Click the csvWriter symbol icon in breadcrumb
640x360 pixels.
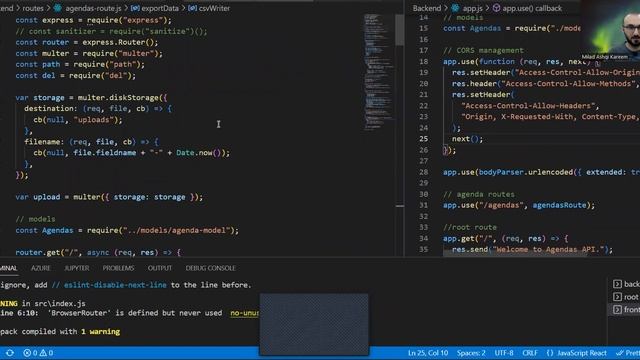coord(193,8)
